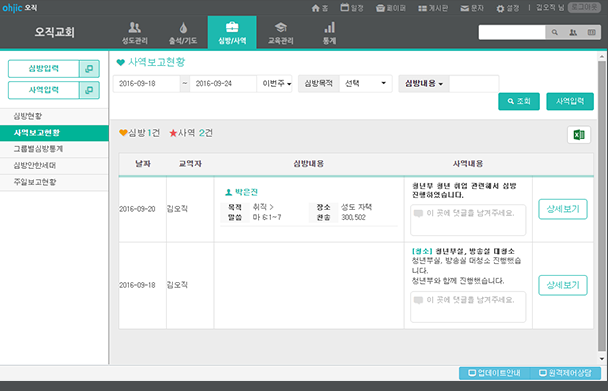Expand the 이번주 period dropdown

(275, 84)
